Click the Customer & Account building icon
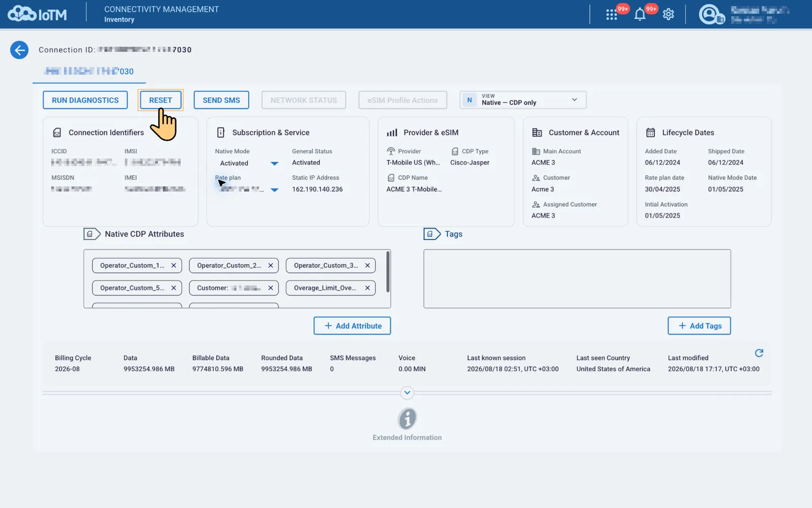Screen dimensions: 812x508 537,133
